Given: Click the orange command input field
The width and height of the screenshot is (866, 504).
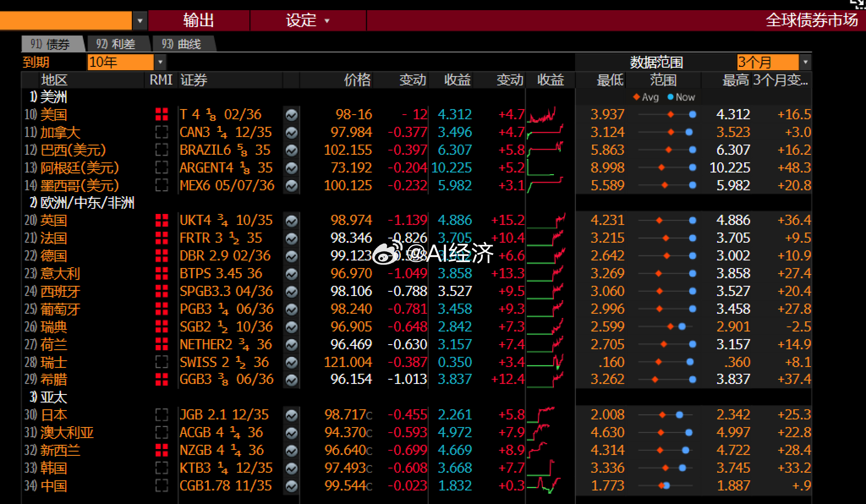Looking at the screenshot, I should (66, 21).
